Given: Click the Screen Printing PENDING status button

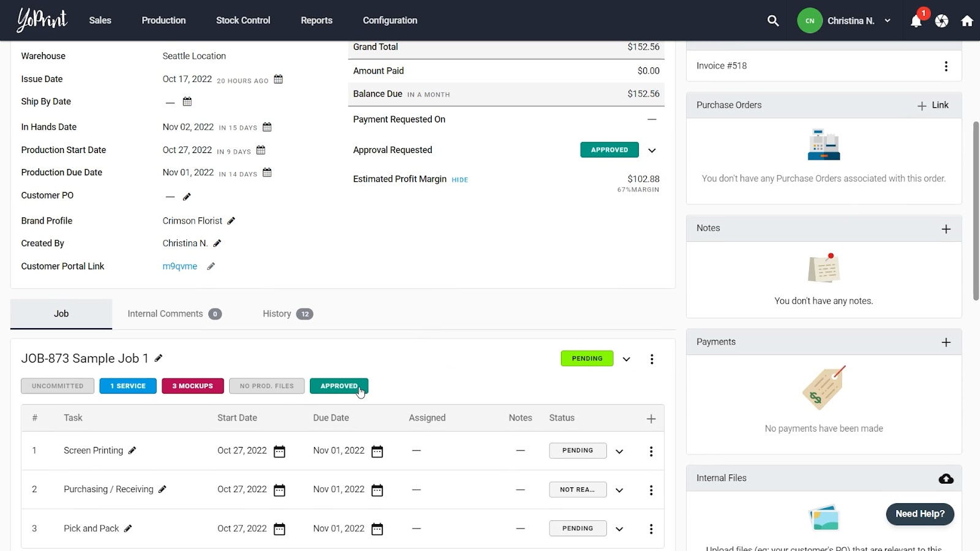Looking at the screenshot, I should tap(578, 451).
